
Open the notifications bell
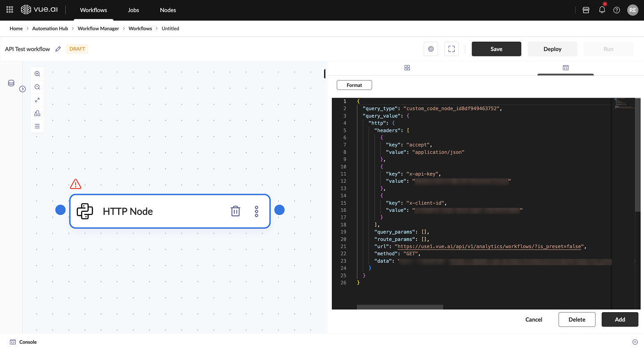(x=602, y=10)
